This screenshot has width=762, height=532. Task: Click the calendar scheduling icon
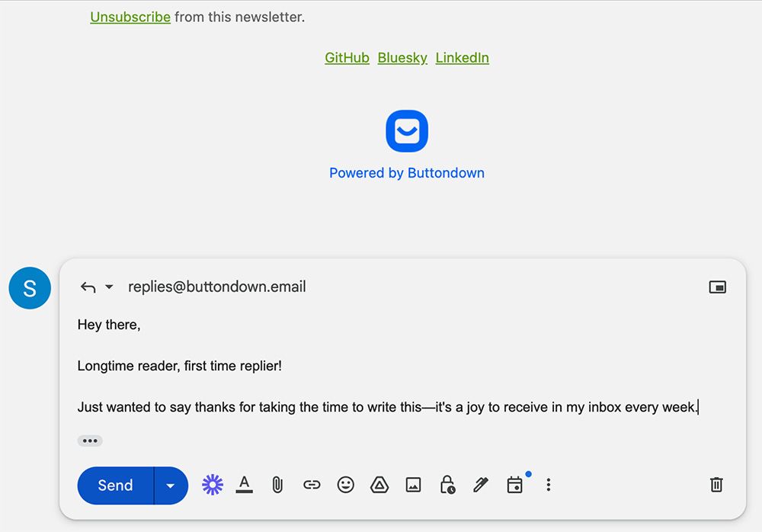515,485
